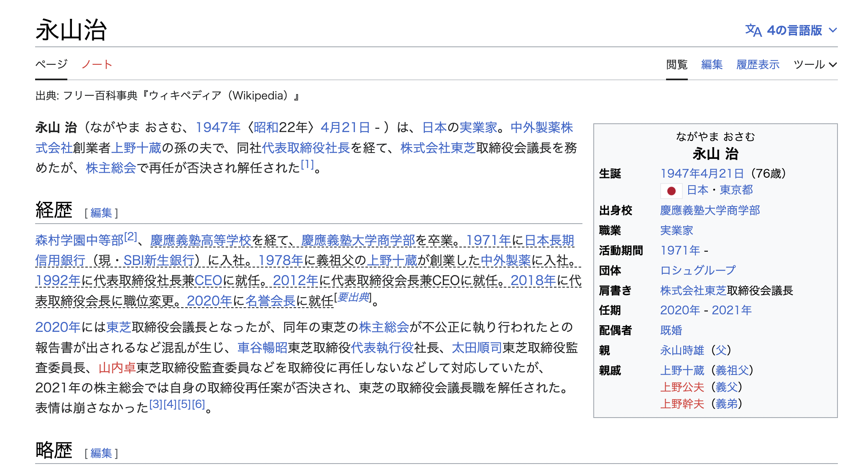Click the Japan flag icon in infobox

671,191
